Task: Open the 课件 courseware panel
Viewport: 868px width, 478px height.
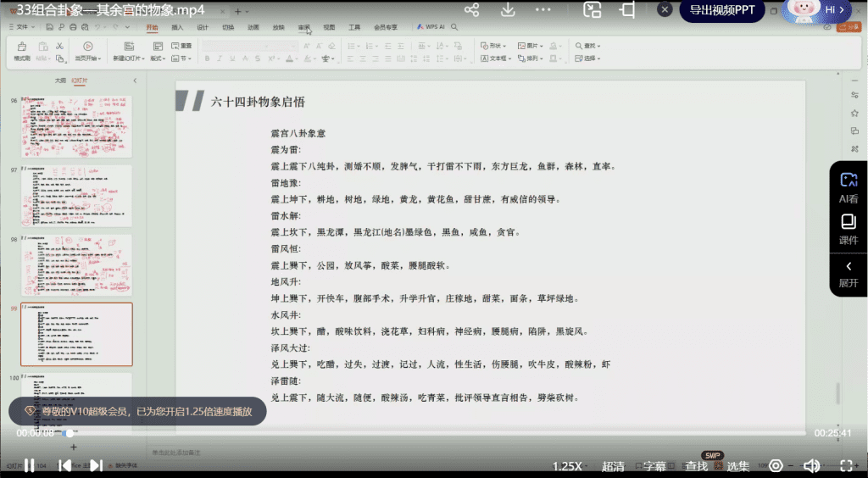Action: [x=848, y=228]
